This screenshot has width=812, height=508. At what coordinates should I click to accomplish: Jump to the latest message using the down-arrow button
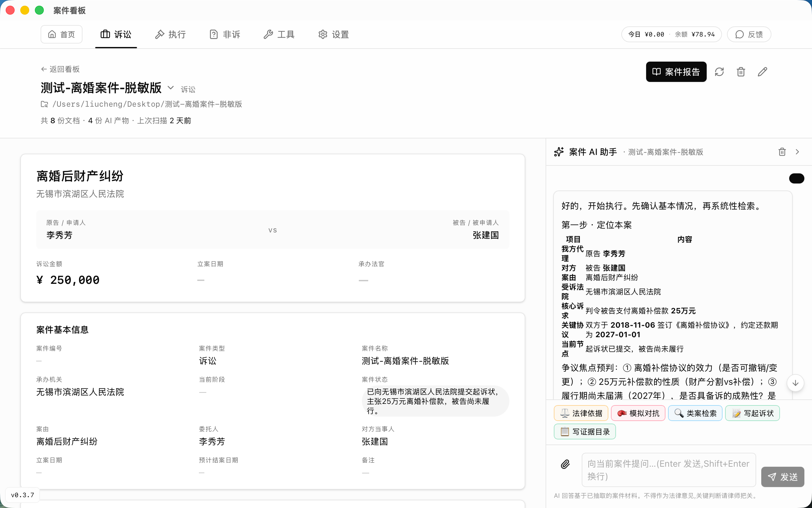coord(795,383)
